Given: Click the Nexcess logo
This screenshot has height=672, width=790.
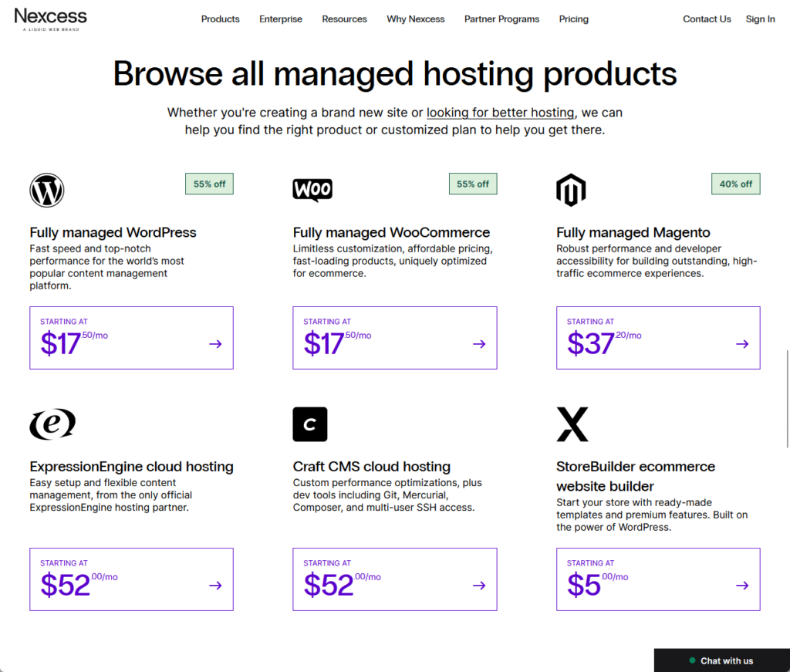Looking at the screenshot, I should (50, 19).
